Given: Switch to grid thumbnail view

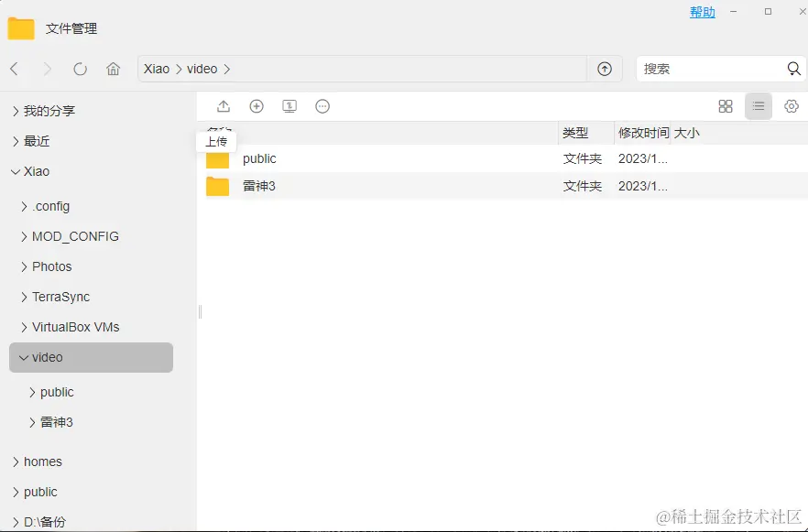Looking at the screenshot, I should click(x=725, y=106).
